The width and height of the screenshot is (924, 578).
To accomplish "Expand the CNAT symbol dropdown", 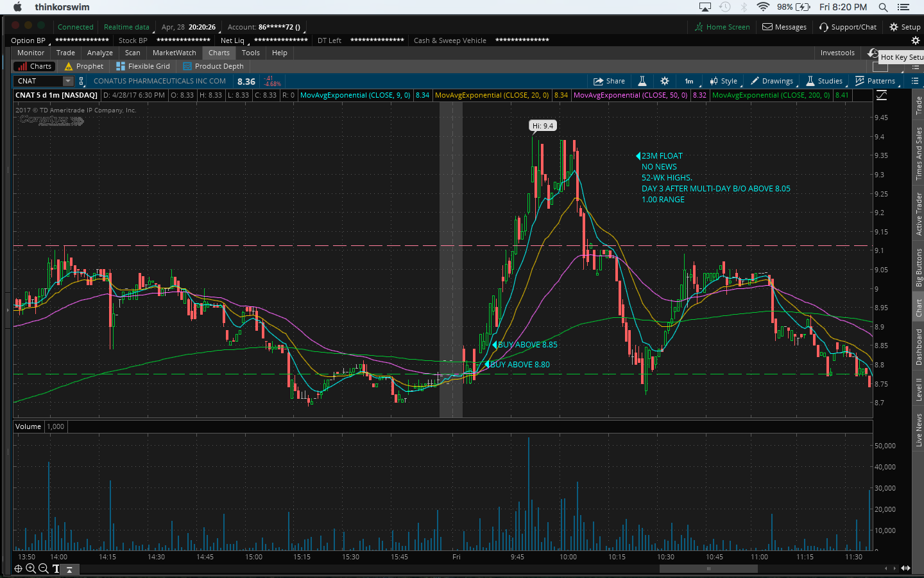I will click(x=68, y=81).
